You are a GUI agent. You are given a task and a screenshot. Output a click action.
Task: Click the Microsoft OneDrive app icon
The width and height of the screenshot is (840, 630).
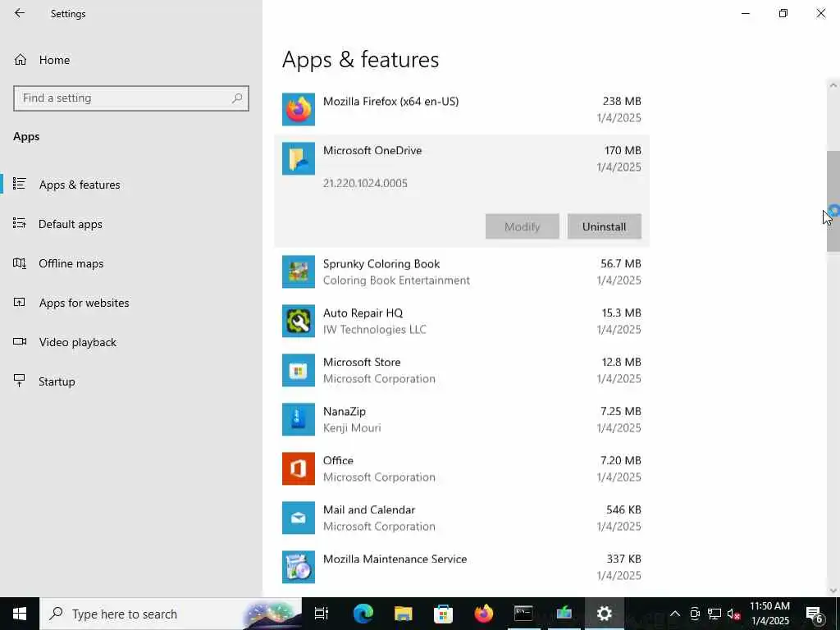tap(299, 158)
